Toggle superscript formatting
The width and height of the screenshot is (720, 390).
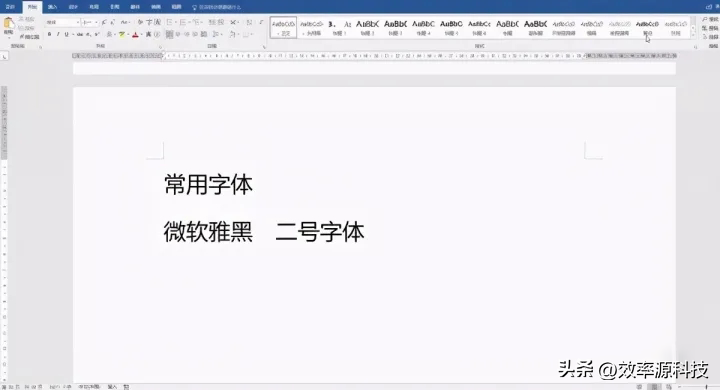[96, 34]
